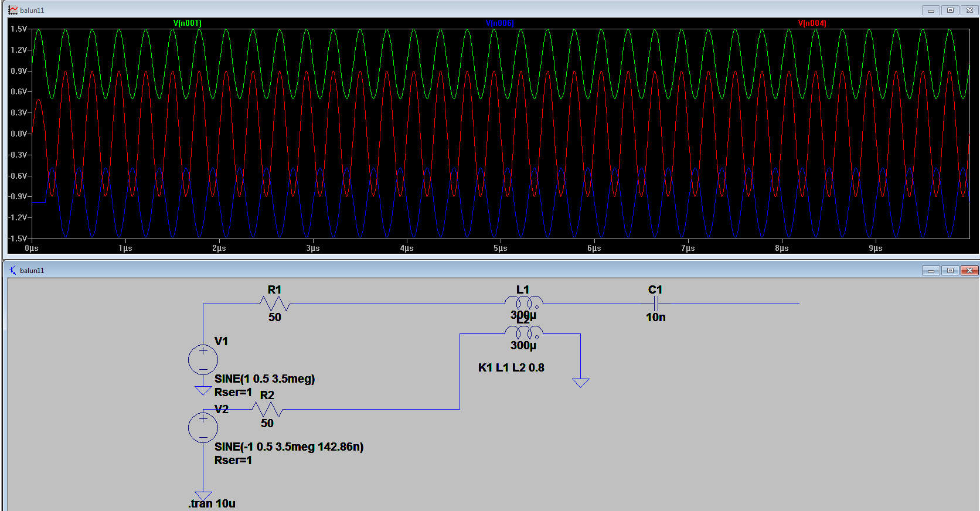Click the Rser=1 text under V2
Image resolution: width=980 pixels, height=511 pixels.
[233, 460]
